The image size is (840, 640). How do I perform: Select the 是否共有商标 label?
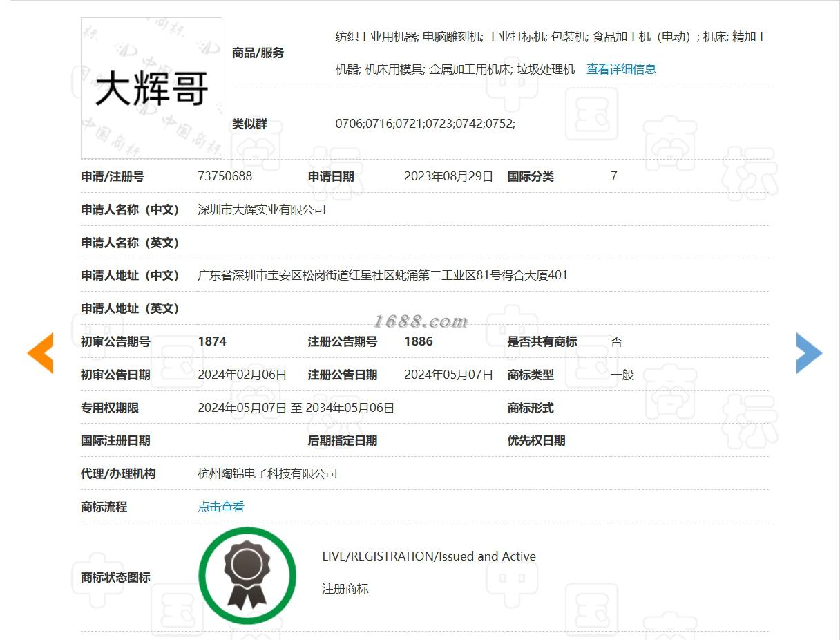(542, 341)
